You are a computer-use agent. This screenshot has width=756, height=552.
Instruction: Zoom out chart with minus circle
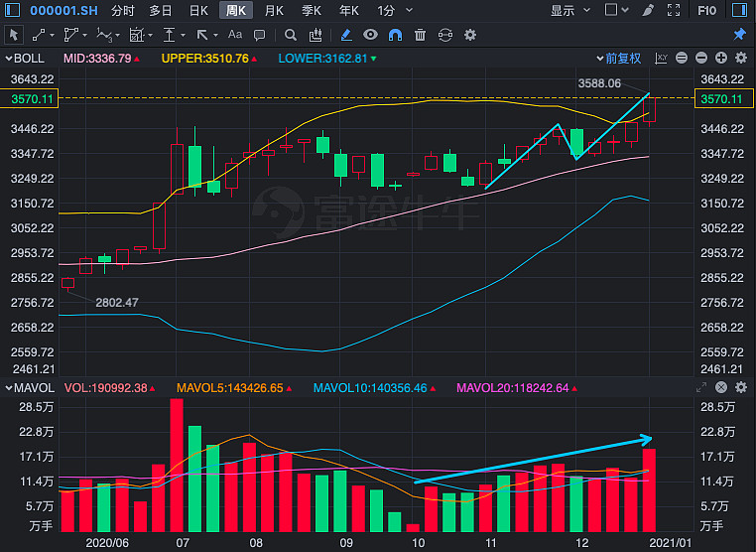pos(701,59)
